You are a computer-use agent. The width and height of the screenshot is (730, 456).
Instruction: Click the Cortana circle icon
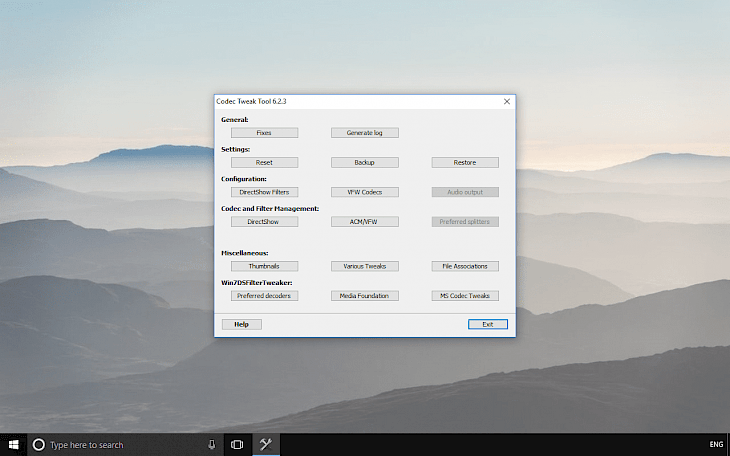coord(39,445)
